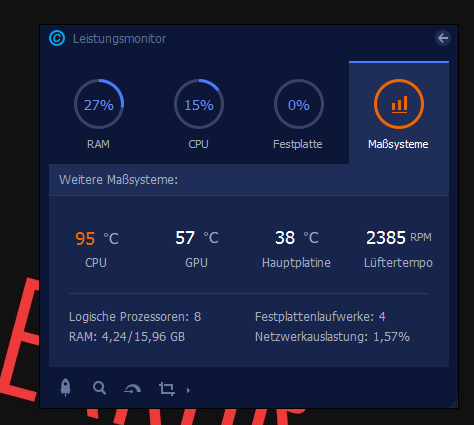Click the 27% RAM usage ring
This screenshot has width=474, height=425.
(99, 104)
